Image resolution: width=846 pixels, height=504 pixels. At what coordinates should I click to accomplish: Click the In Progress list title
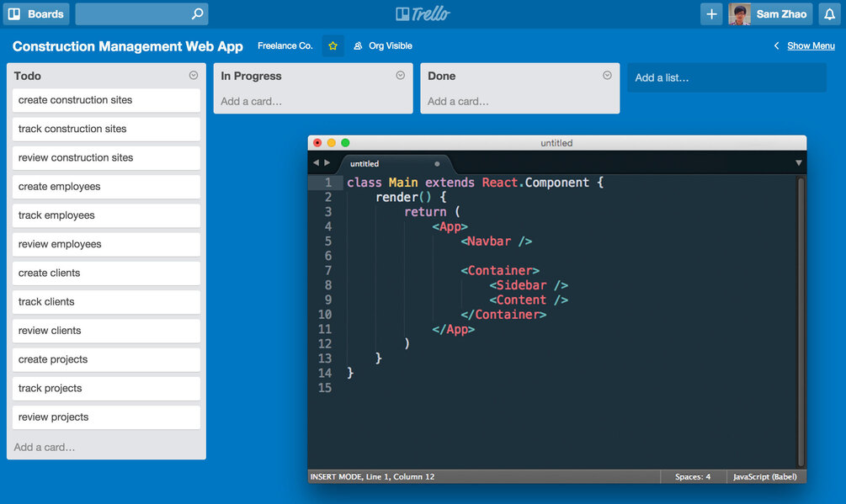251,76
